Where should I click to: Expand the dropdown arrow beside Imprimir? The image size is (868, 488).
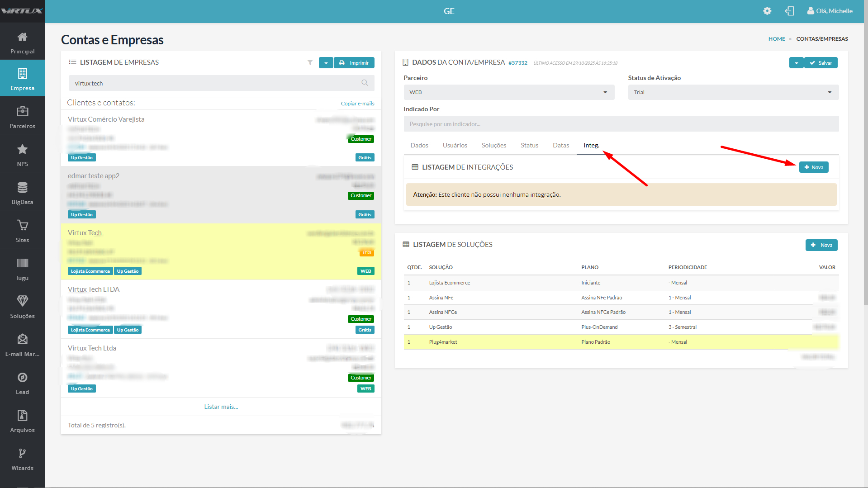click(x=326, y=63)
